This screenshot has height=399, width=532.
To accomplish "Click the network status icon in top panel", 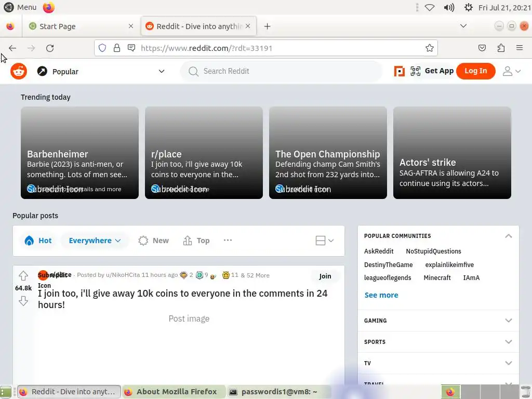I will click(x=430, y=7).
